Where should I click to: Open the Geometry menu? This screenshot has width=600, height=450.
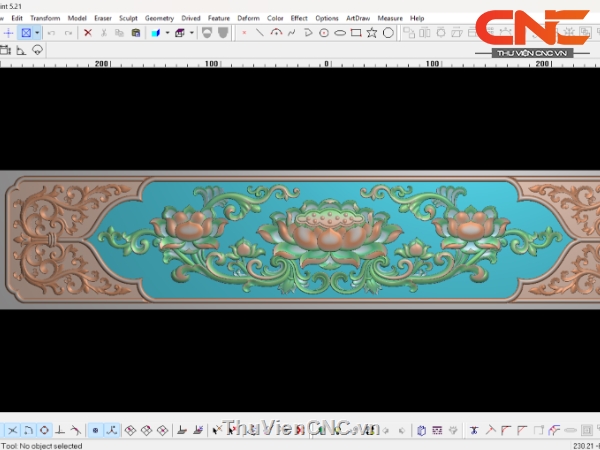[159, 18]
